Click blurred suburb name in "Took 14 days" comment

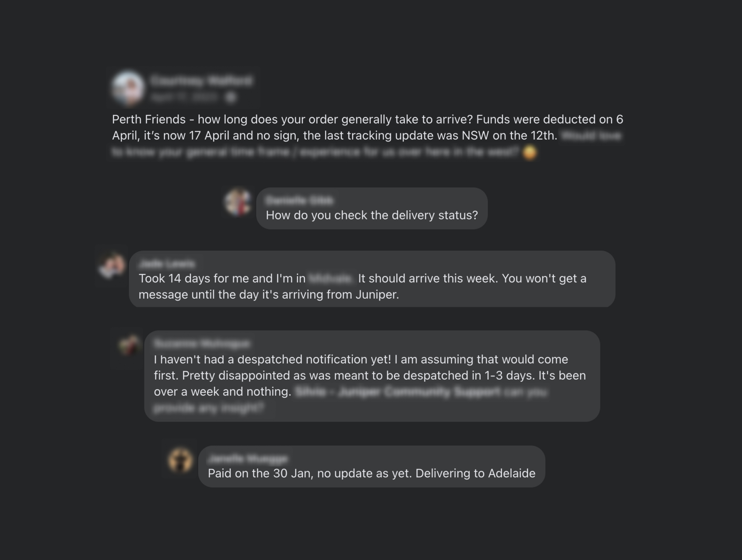(330, 278)
